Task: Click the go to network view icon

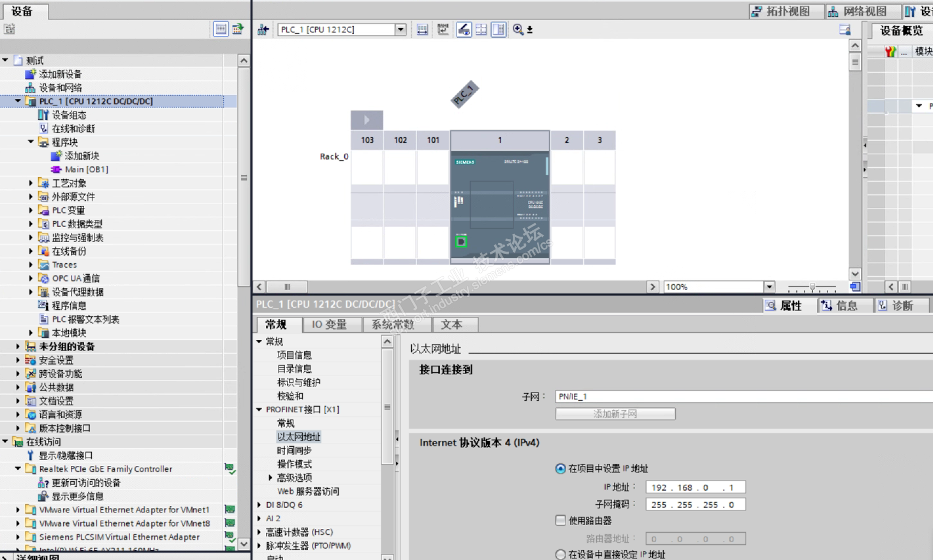Action: (263, 30)
